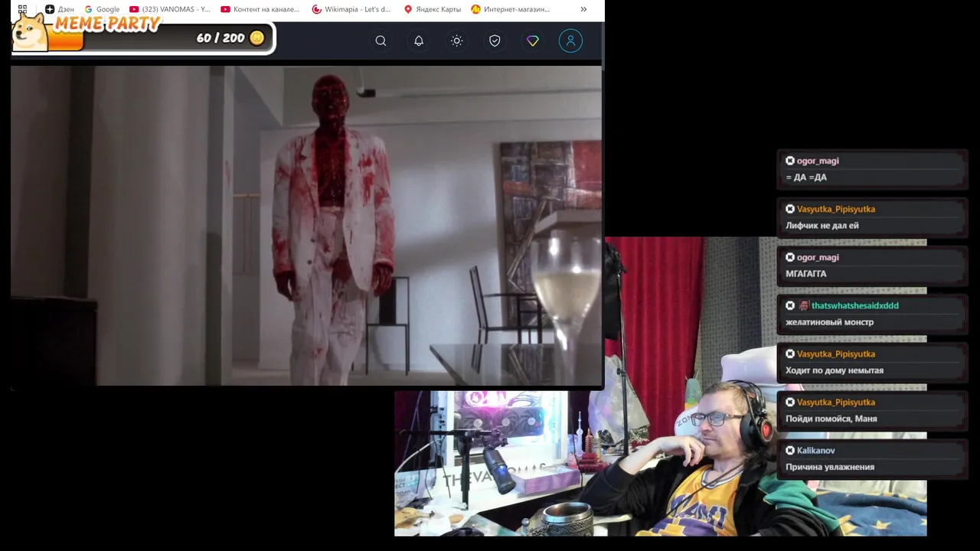
Task: Remove Kalikanov message 'Причина увлажнения'
Action: click(x=790, y=450)
